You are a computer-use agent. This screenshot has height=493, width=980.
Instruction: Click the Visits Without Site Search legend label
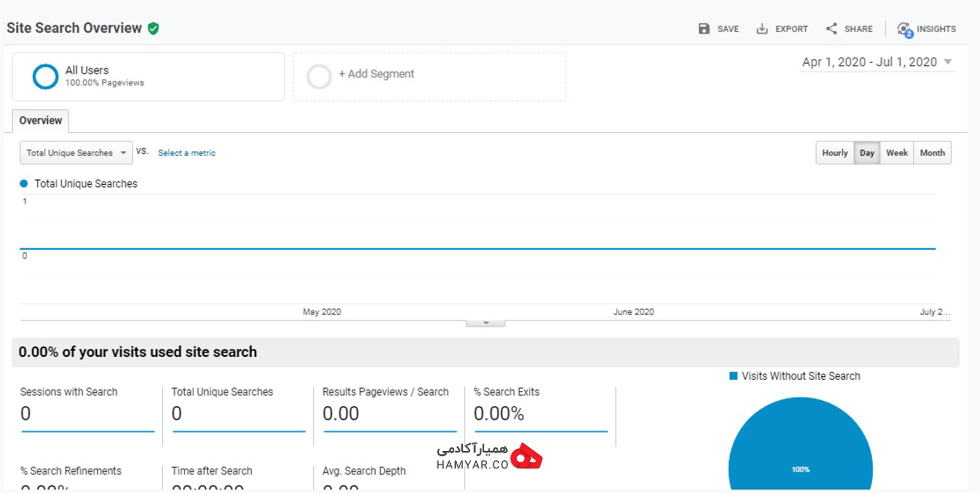(801, 376)
